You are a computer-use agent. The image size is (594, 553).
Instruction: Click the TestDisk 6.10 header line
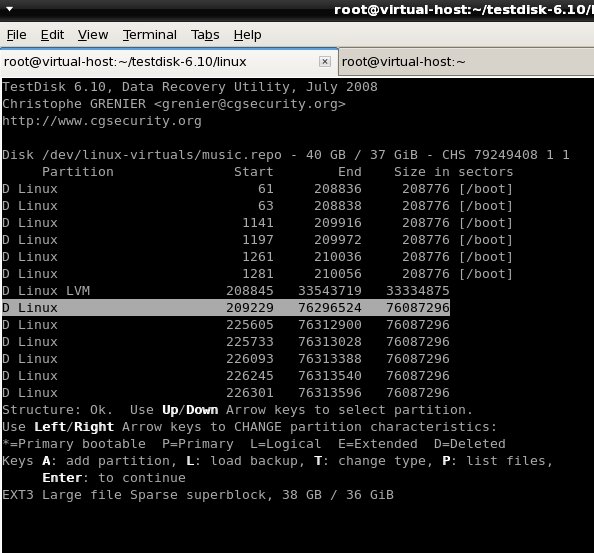click(x=190, y=87)
